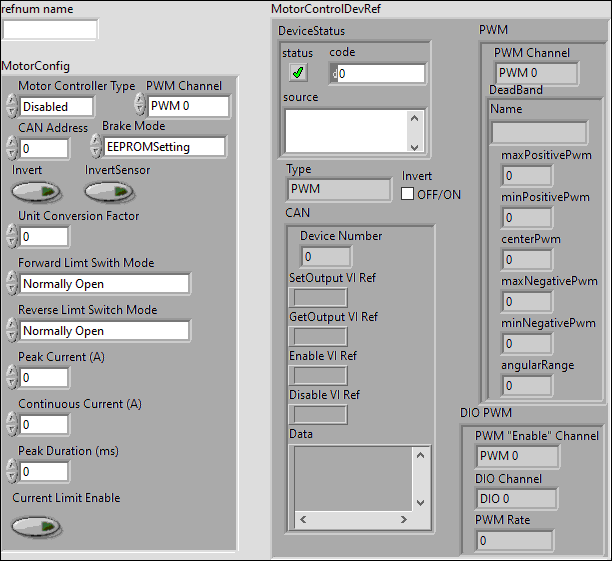Click stepper arrows for Continuous Current
Viewport: 612px width, 561px height.
click(x=12, y=424)
